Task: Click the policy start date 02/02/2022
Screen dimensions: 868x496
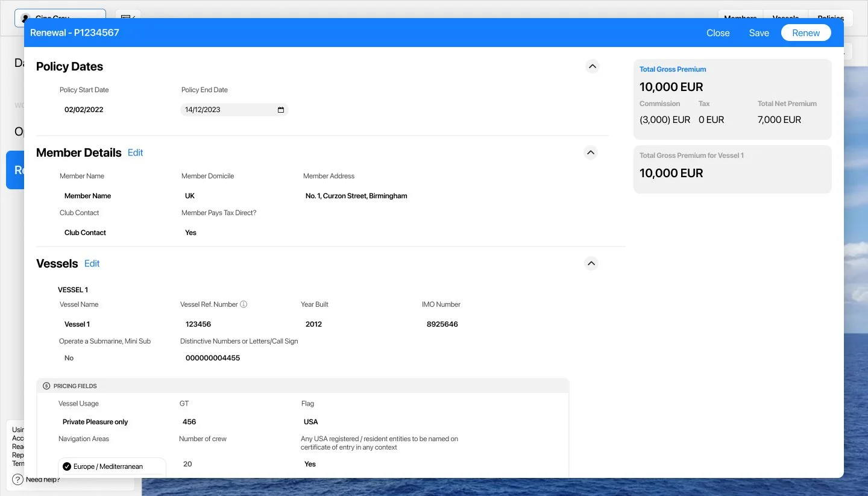Action: pos(84,110)
